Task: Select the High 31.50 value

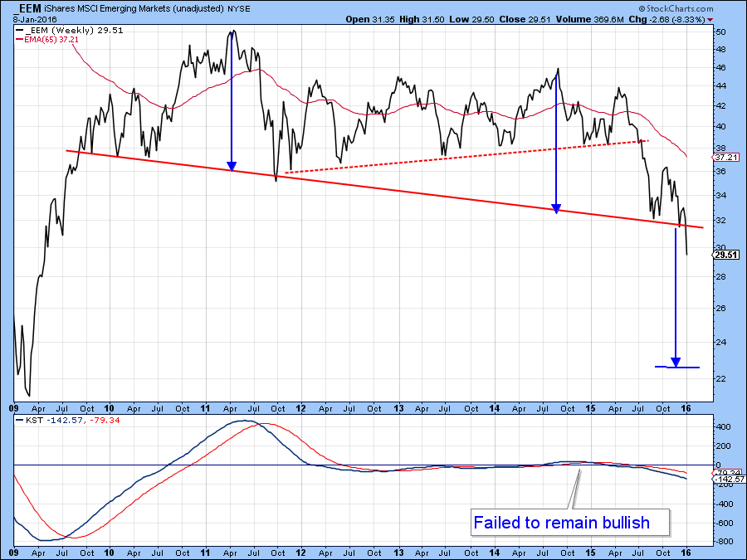Action: [422, 20]
